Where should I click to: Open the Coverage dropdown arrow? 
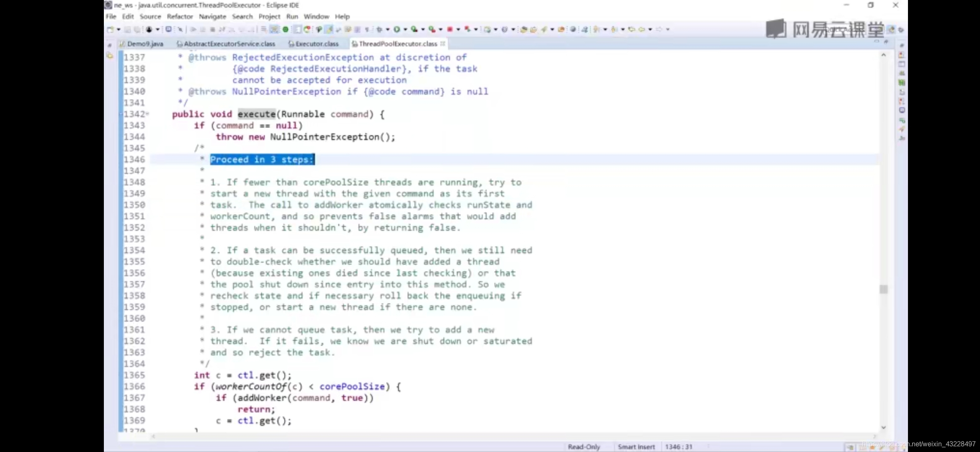pos(423,29)
